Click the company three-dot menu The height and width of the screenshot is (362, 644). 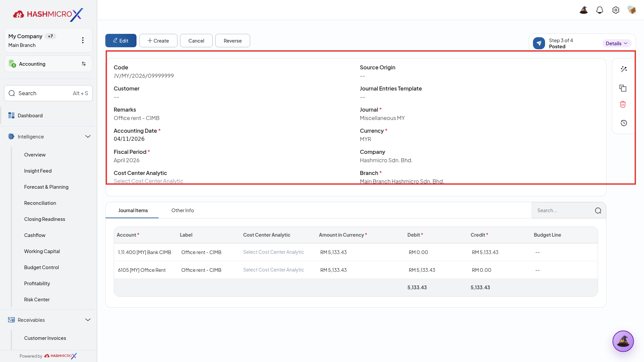click(x=83, y=40)
